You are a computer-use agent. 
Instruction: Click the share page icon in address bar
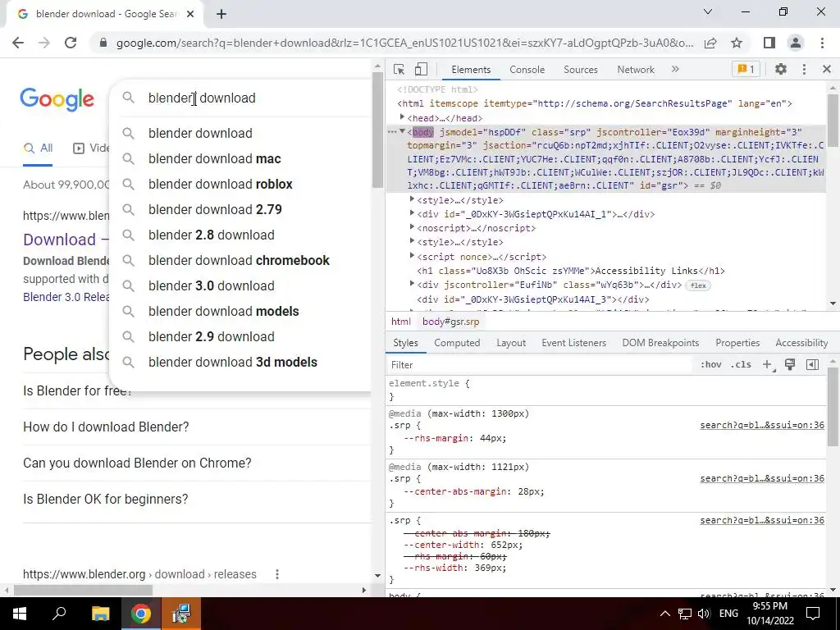pos(710,43)
